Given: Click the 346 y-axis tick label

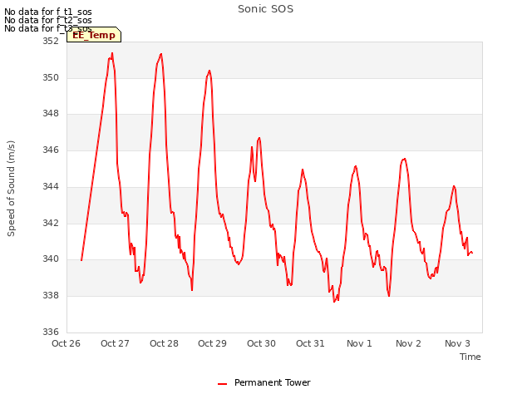Looking at the screenshot, I should [x=51, y=150].
